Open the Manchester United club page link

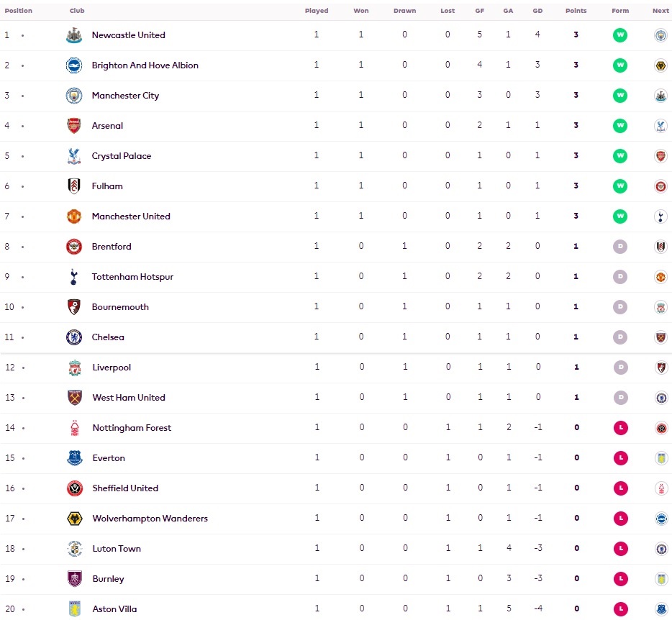pyautogui.click(x=131, y=216)
